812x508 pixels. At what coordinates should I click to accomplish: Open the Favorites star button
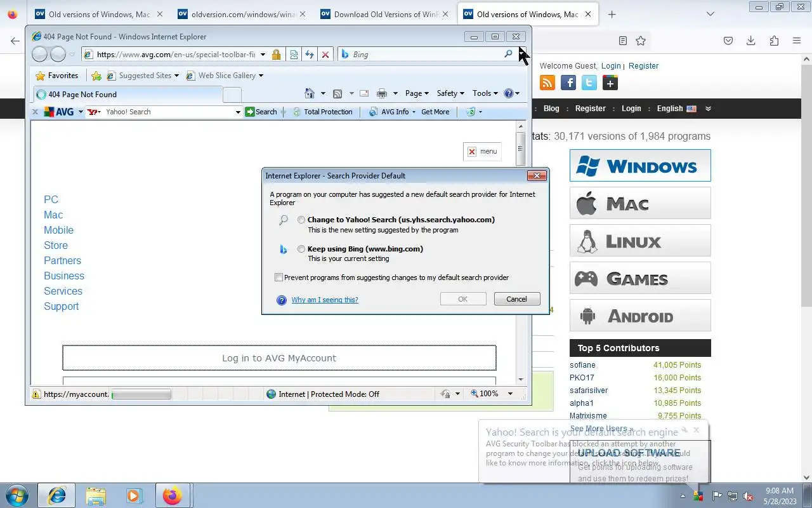pos(58,76)
